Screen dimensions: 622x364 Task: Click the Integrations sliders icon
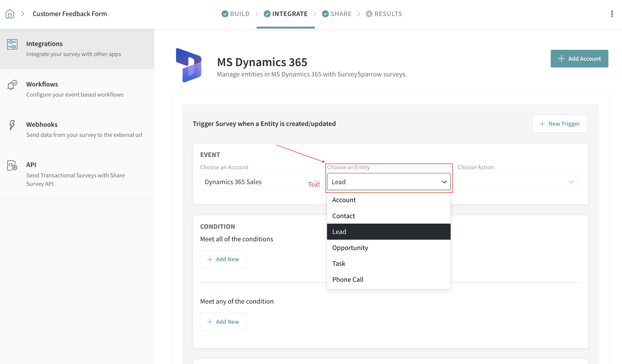(x=12, y=44)
